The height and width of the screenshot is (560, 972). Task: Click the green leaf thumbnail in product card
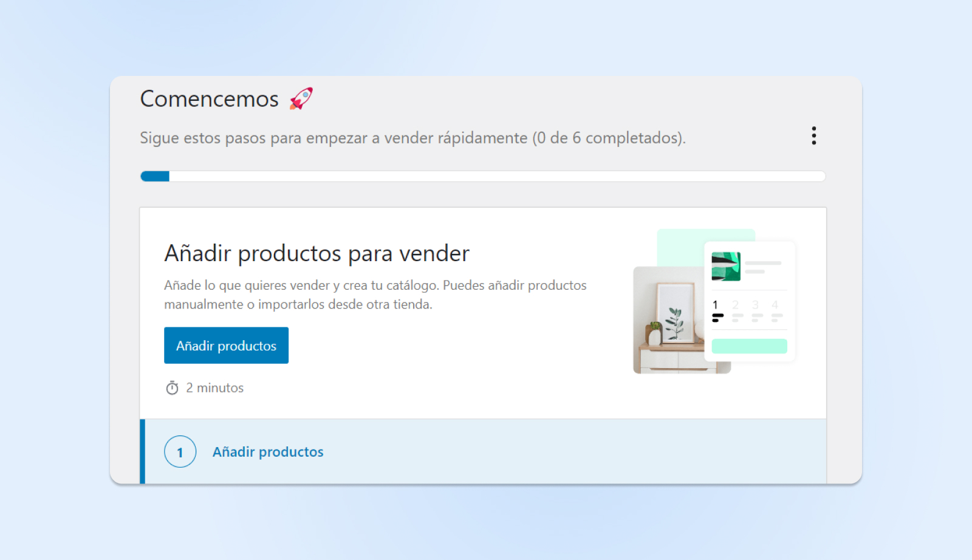[x=726, y=266]
